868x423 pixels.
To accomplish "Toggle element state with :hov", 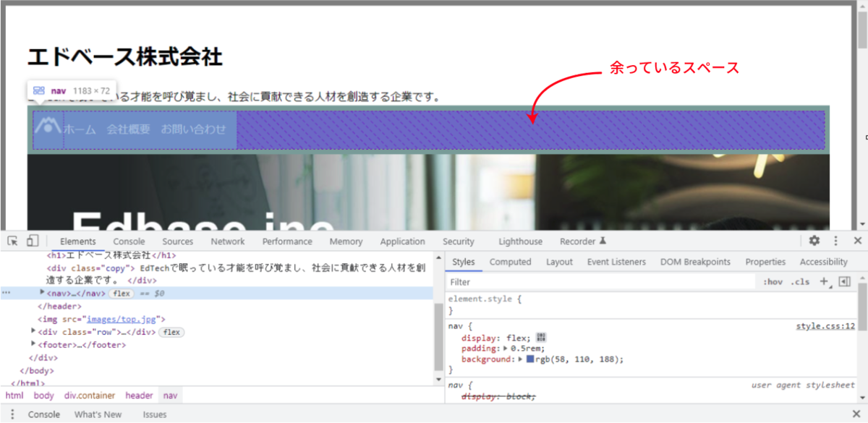I will click(773, 282).
